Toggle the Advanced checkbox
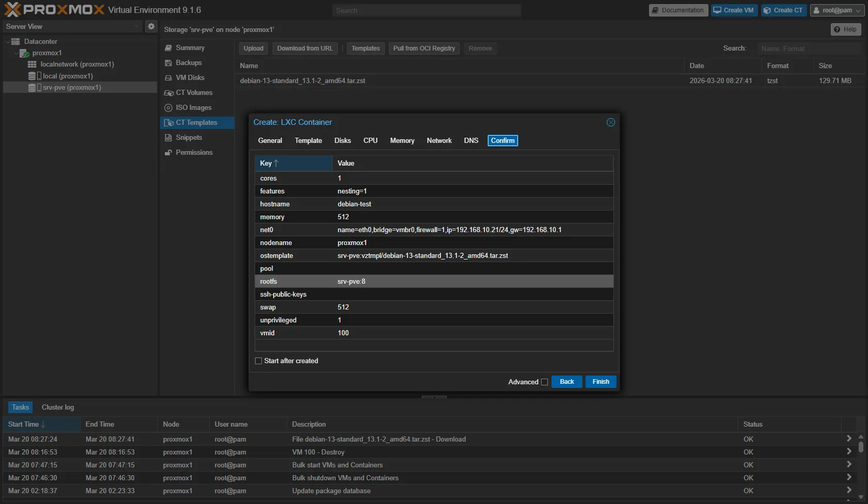Screen dimensions: 868x504 (544, 382)
